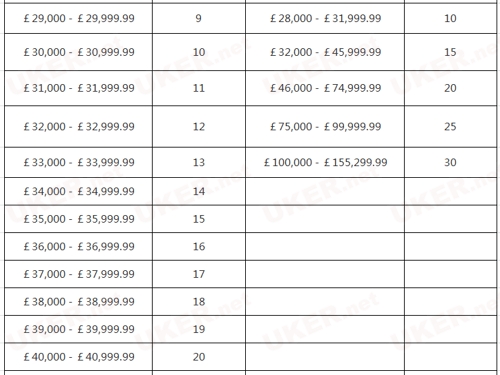The image size is (500, 375).
Task: Click the points value 30 cell
Action: click(450, 162)
